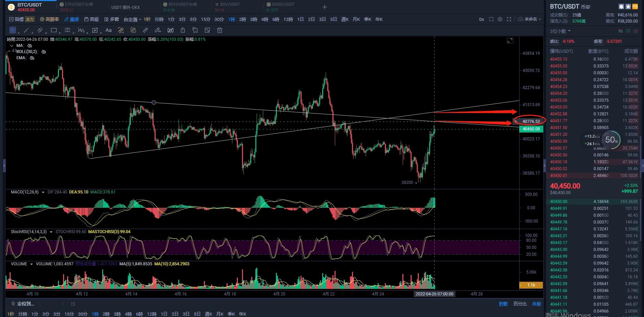The image size is (644, 317).
Task: Show asks-only order book view
Action: (x=636, y=31)
